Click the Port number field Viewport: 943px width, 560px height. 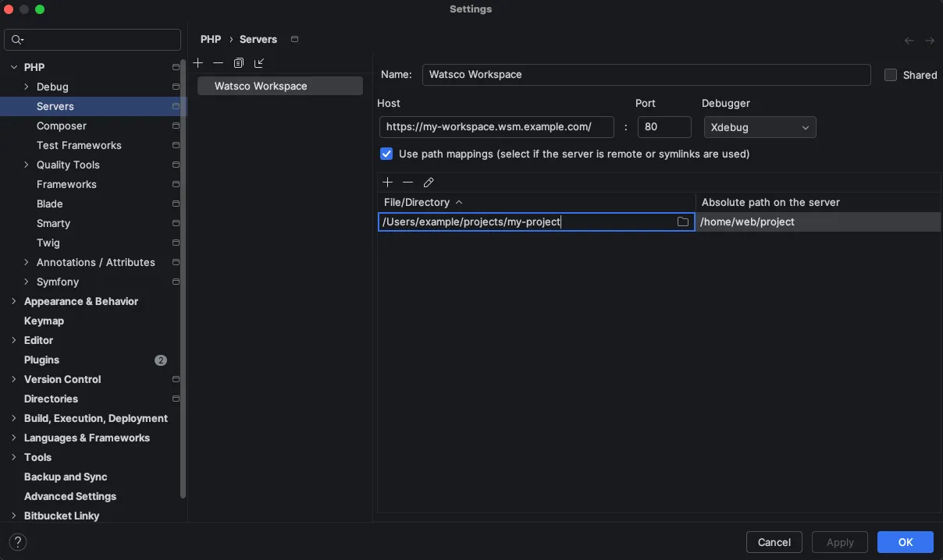(x=664, y=127)
